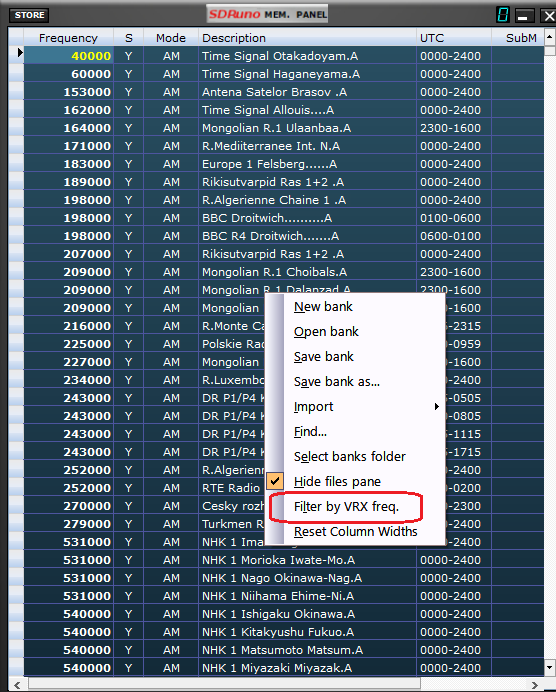Select the Europe 1 Felsberg row
The width and height of the screenshot is (556, 692).
pos(284,164)
